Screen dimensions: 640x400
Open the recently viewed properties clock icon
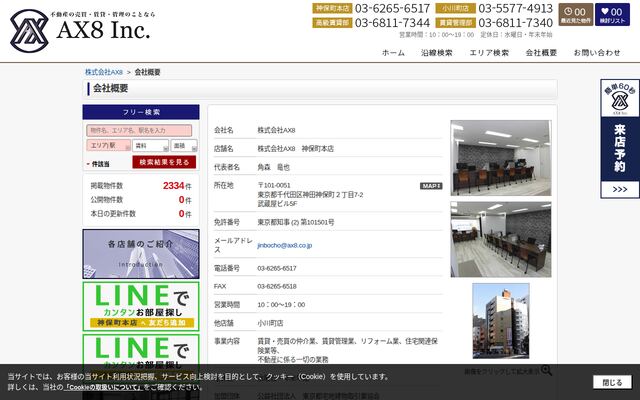tap(576, 14)
